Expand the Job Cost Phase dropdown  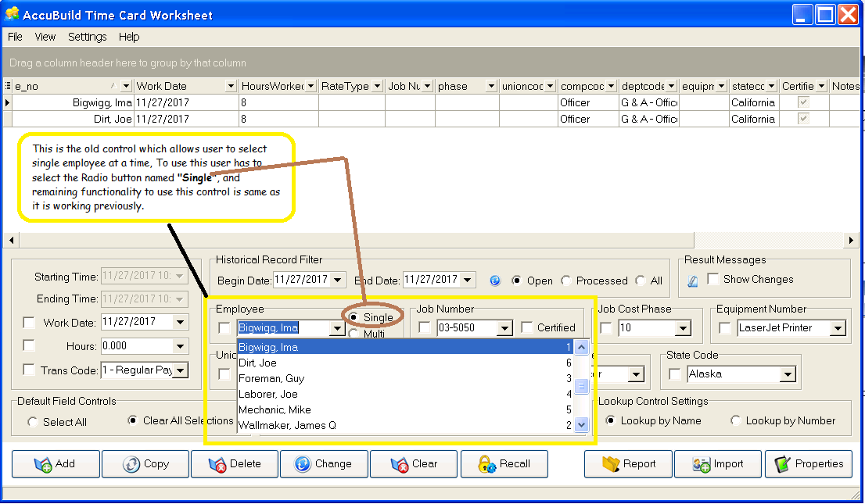coord(683,329)
